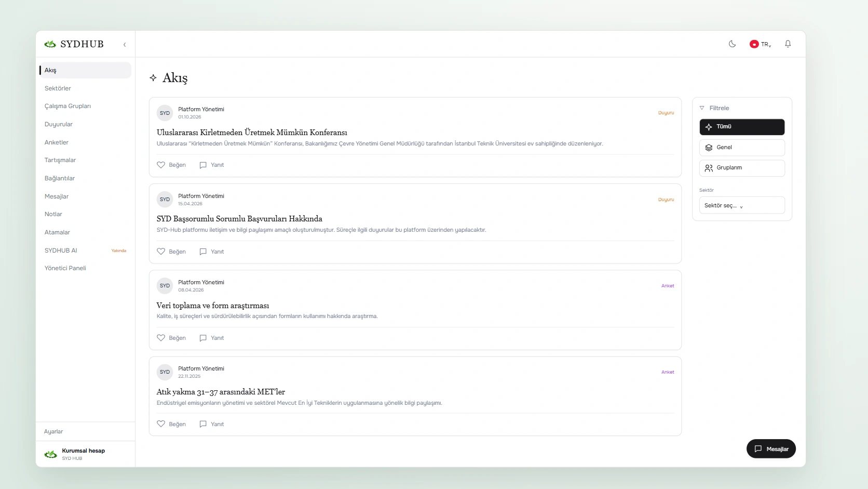
Task: Open the Kurumsal hesap profile
Action: [x=85, y=454]
